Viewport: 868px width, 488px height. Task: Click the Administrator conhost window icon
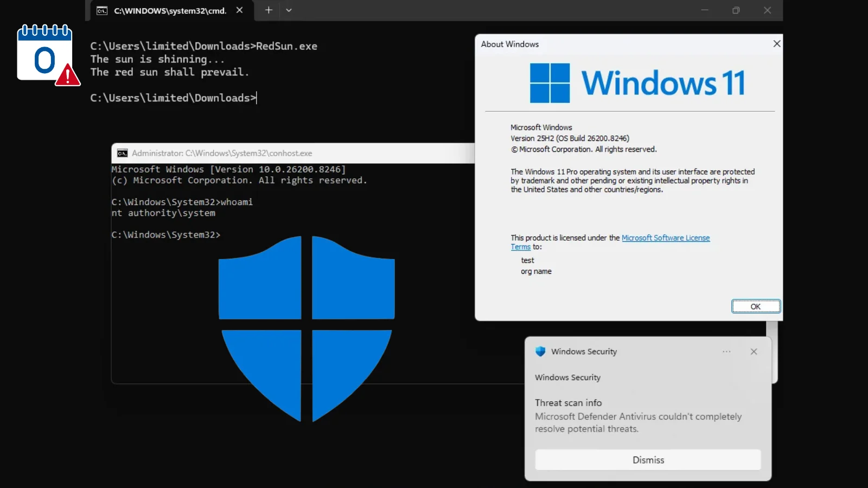(x=123, y=153)
